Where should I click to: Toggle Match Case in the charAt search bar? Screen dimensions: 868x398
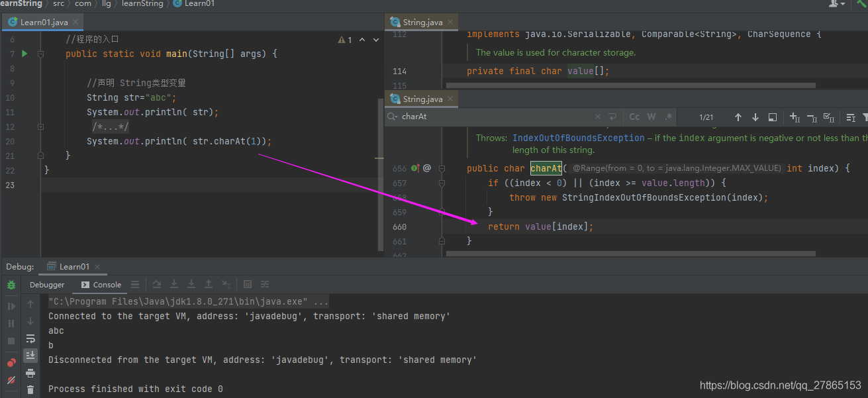click(x=634, y=117)
